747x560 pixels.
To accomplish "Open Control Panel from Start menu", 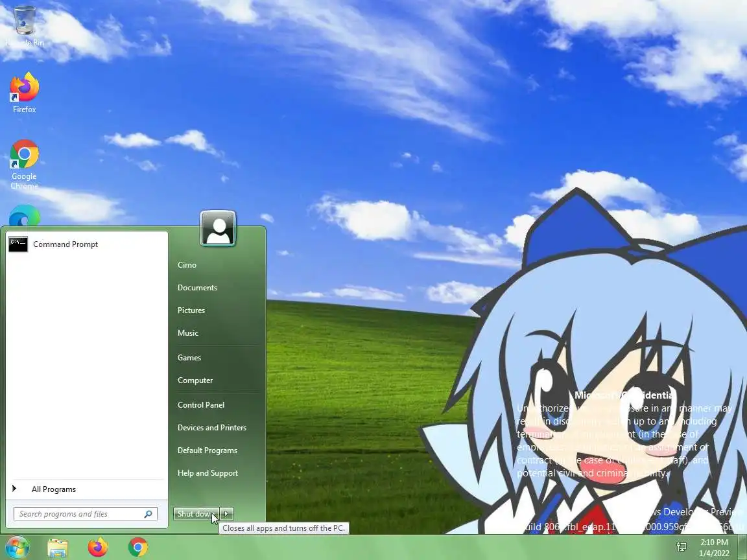I will tap(200, 404).
